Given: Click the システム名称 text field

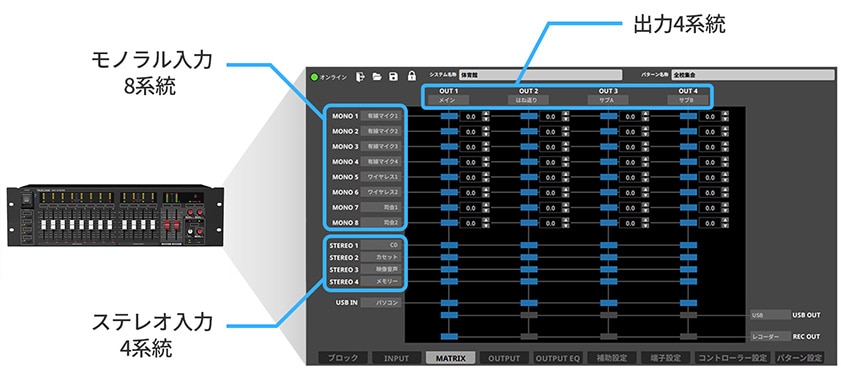Looking at the screenshot, I should pyautogui.click(x=540, y=75).
